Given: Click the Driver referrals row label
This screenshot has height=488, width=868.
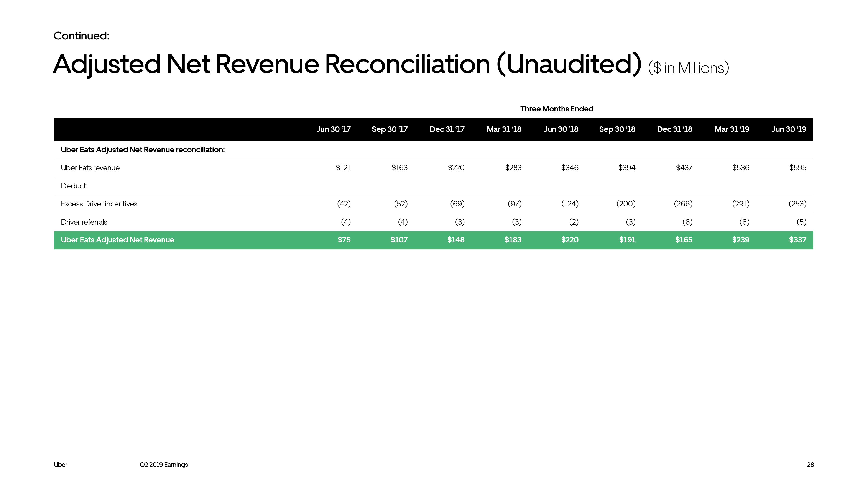Looking at the screenshot, I should click(84, 222).
